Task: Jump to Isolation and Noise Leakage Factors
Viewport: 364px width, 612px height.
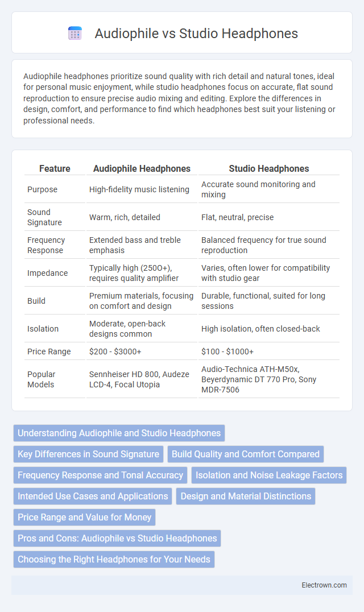Action: point(269,475)
